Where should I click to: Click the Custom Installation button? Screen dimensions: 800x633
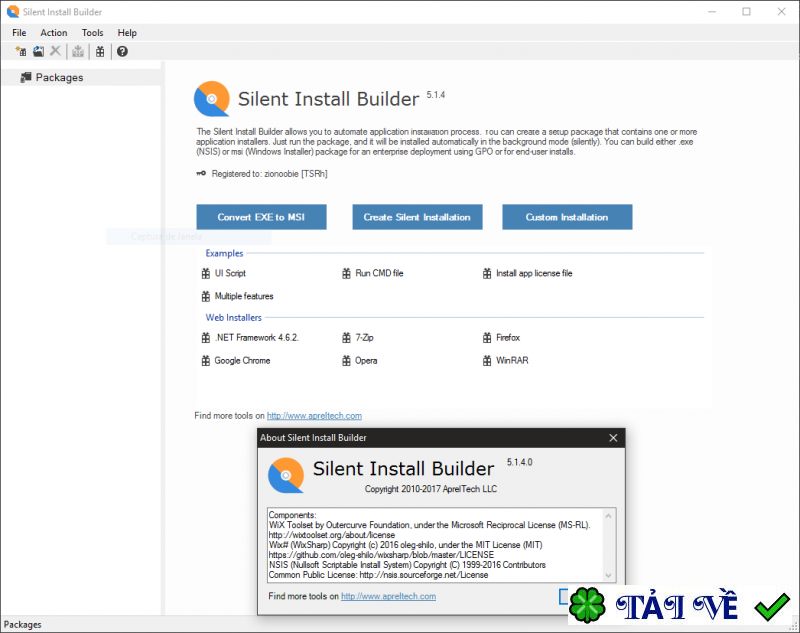(x=567, y=217)
